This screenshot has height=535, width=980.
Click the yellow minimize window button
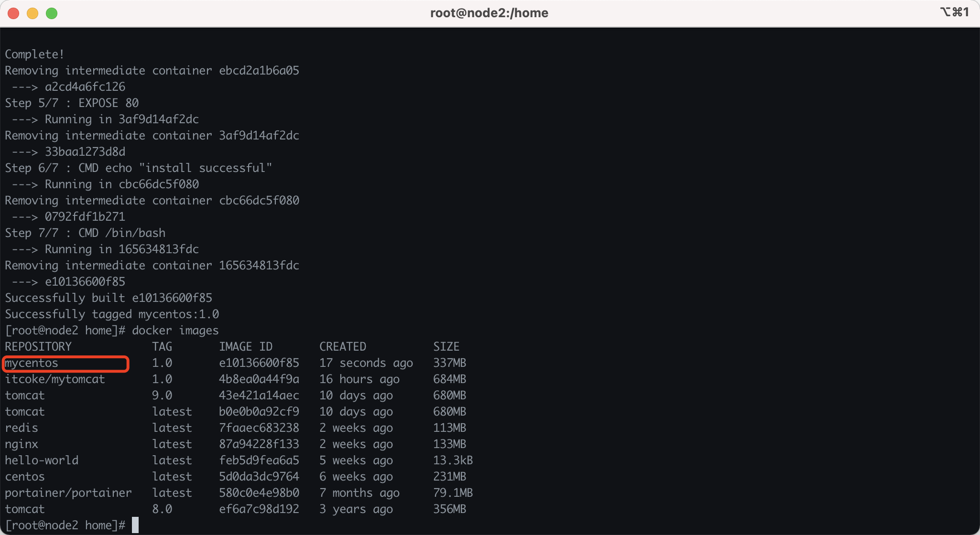(x=33, y=13)
